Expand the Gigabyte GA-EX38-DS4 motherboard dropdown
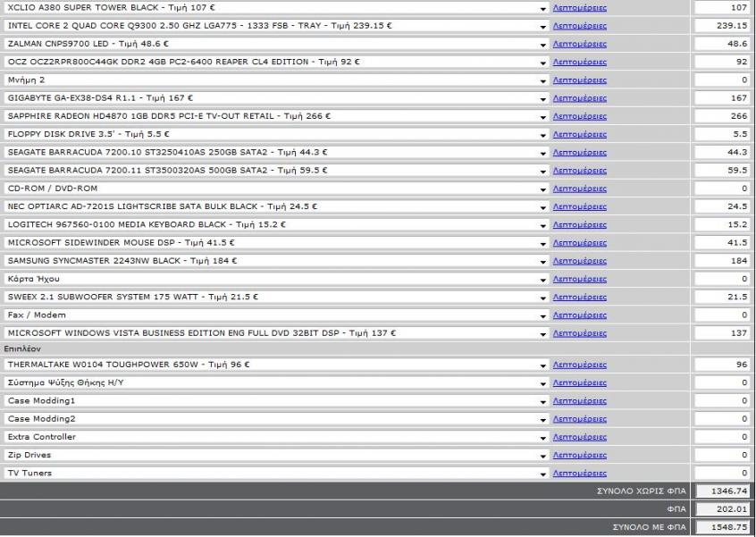Image resolution: width=756 pixels, height=537 pixels. [x=276, y=98]
